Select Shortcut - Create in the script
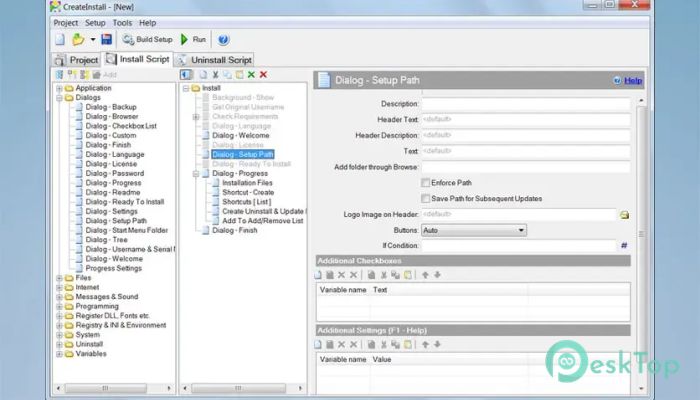Image resolution: width=700 pixels, height=400 pixels. (248, 192)
